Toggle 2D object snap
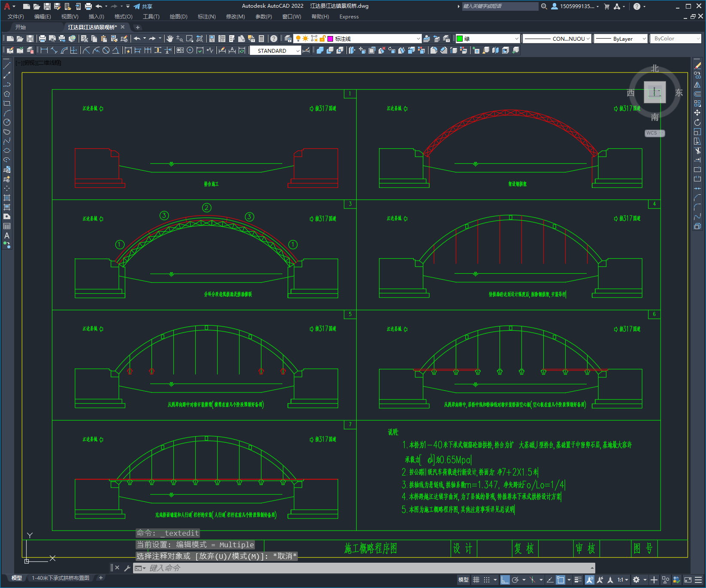706x588 pixels. coord(561,580)
